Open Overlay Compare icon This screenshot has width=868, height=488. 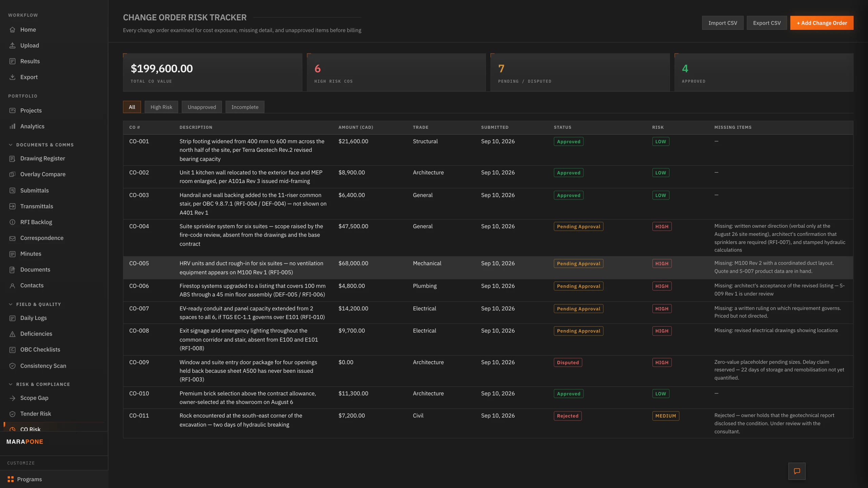pyautogui.click(x=13, y=174)
